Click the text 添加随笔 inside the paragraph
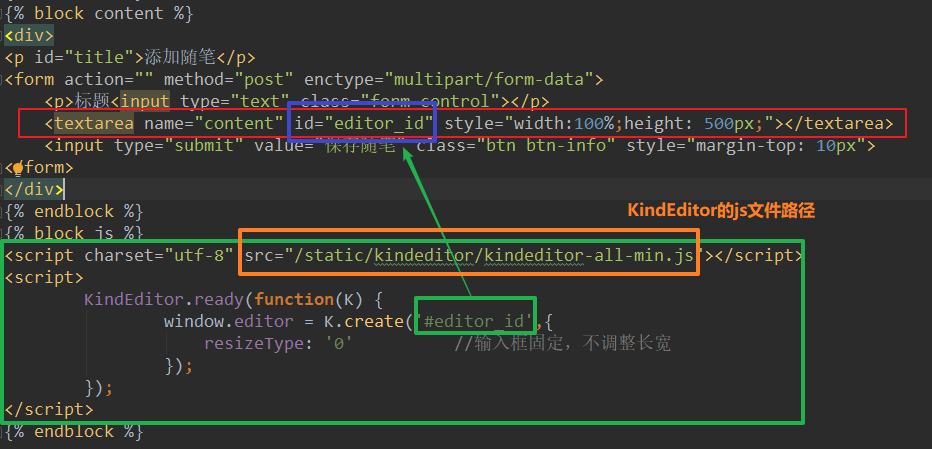932x449 pixels. (180, 58)
